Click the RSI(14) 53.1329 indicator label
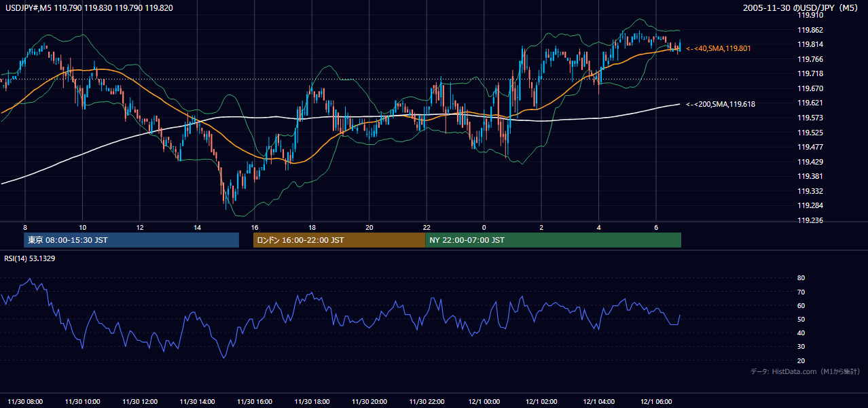Screen dimensions: 868x408 tap(30, 258)
